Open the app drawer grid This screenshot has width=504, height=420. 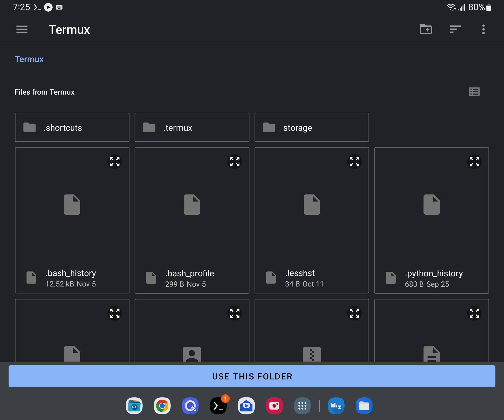click(x=302, y=406)
